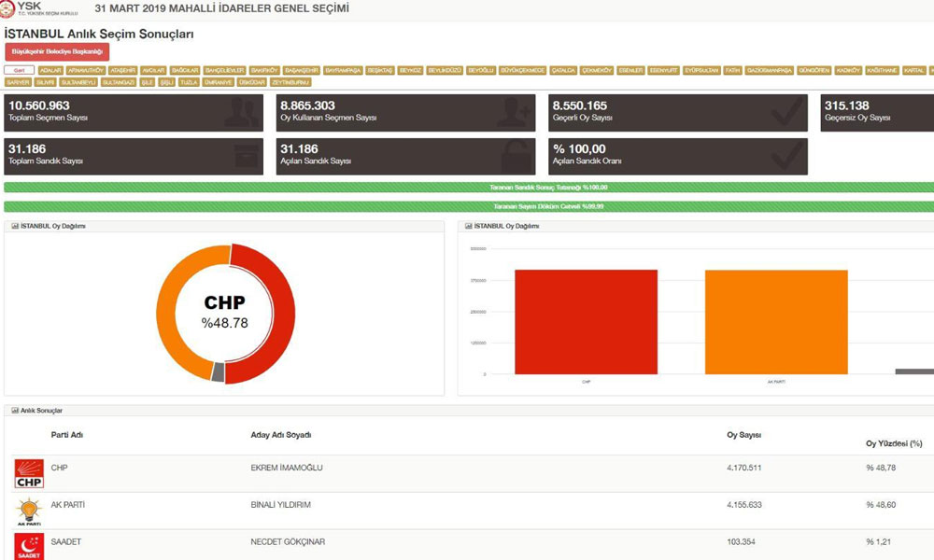The width and height of the screenshot is (934, 560).
Task: Click the voters icon on Toplam Seçmen card
Action: (242, 113)
